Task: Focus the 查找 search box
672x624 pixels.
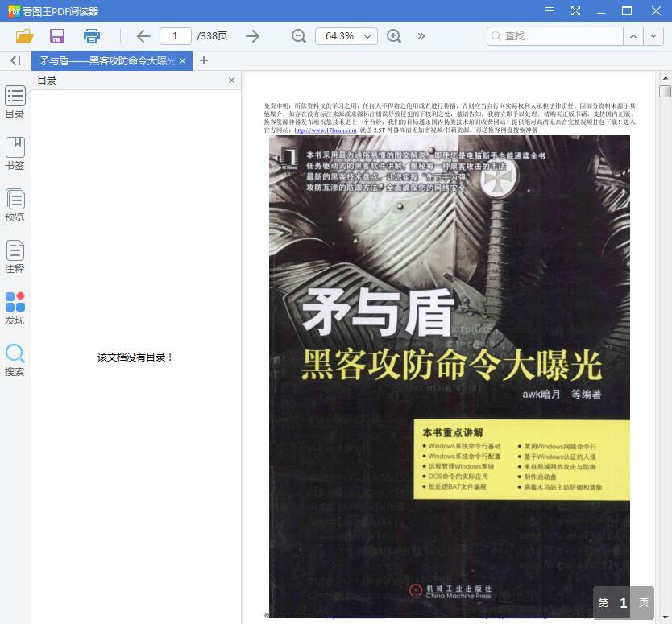Action: pyautogui.click(x=554, y=36)
